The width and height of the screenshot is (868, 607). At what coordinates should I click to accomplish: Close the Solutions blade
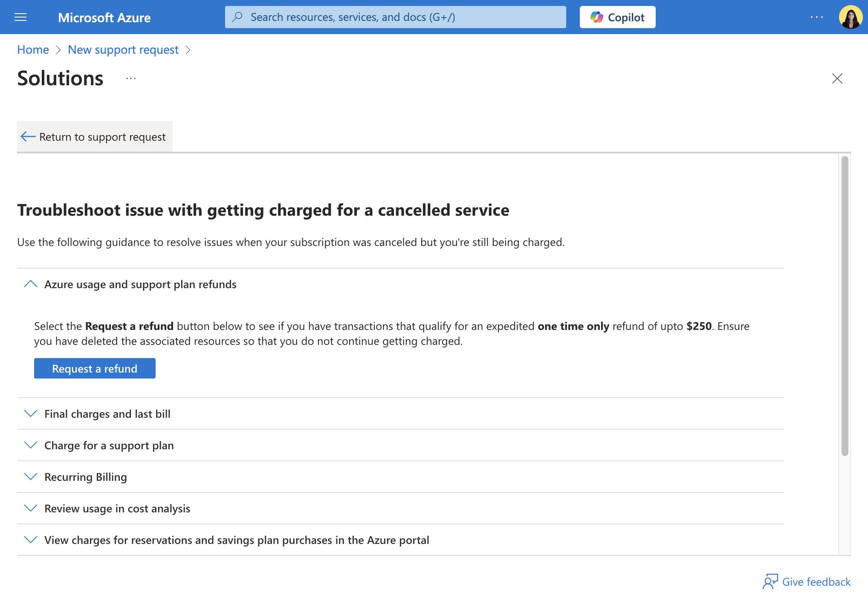tap(837, 78)
